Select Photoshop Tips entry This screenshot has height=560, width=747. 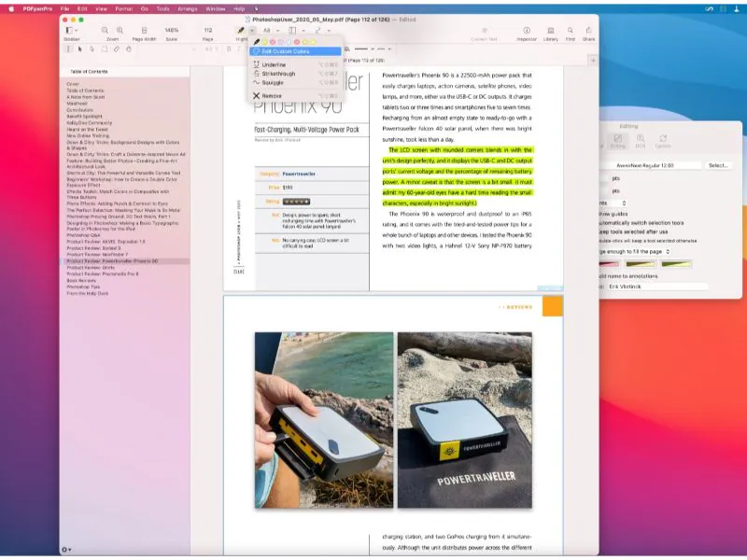coord(83,287)
